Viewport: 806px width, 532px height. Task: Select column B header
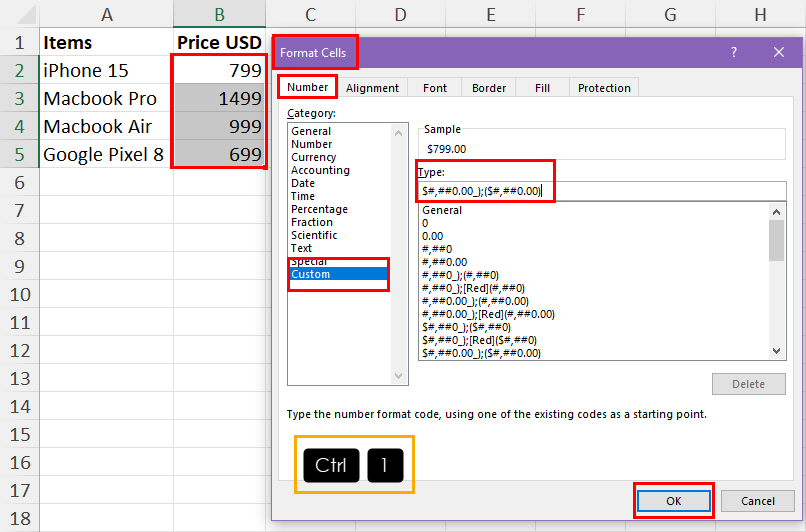click(219, 14)
